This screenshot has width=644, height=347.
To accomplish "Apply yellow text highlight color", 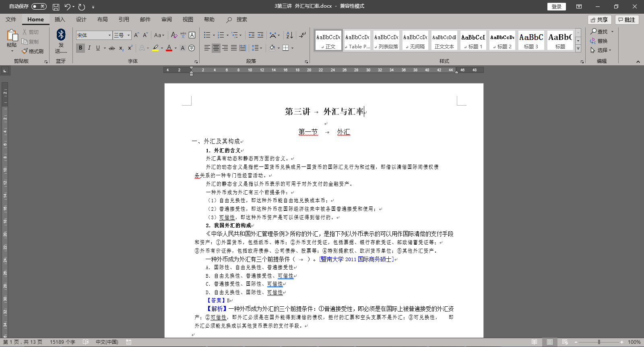I will click(155, 48).
